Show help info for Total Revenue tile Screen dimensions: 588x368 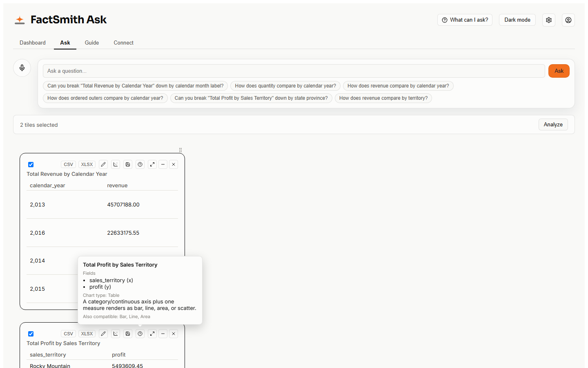point(140,164)
